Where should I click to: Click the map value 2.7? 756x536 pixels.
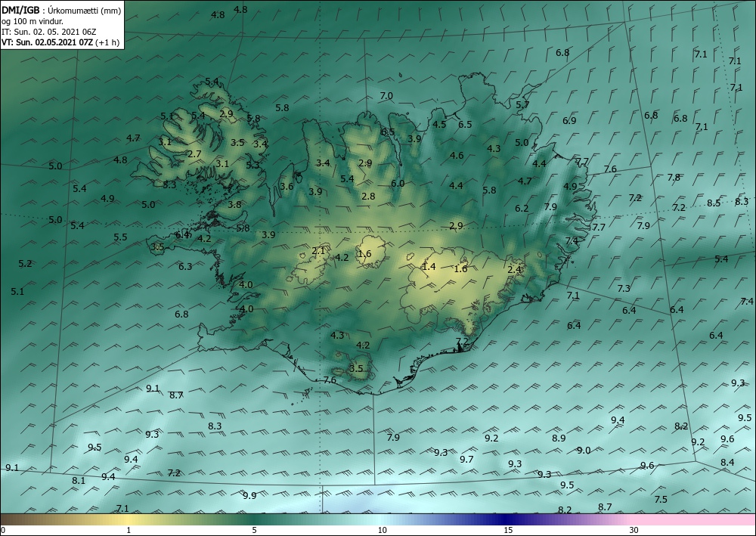194,154
